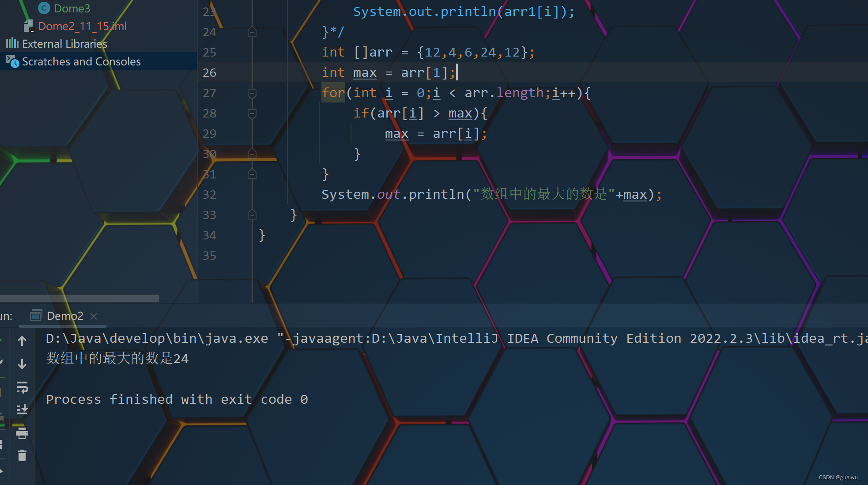Click gutter line number 26

tap(209, 73)
